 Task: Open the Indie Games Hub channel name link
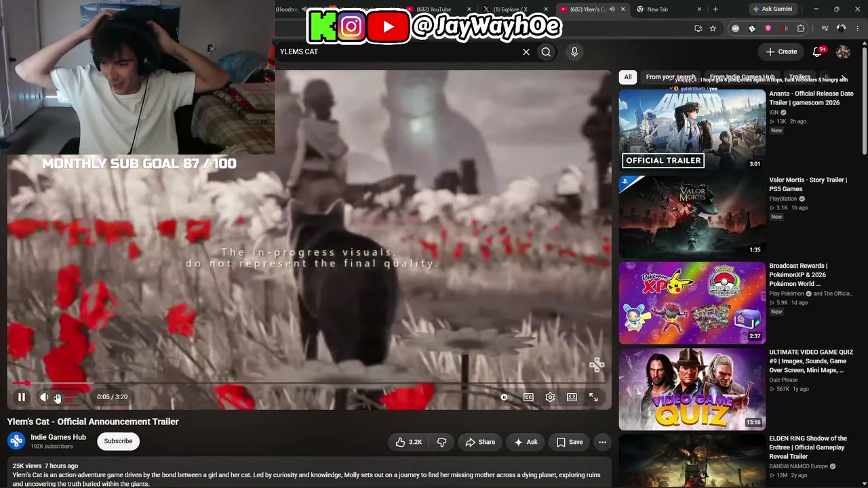tap(58, 437)
